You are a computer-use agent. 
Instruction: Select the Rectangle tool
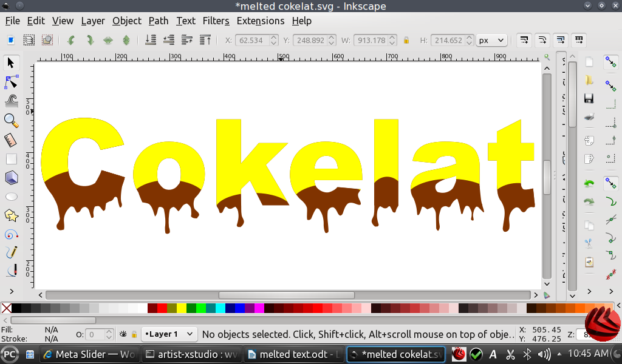click(12, 159)
